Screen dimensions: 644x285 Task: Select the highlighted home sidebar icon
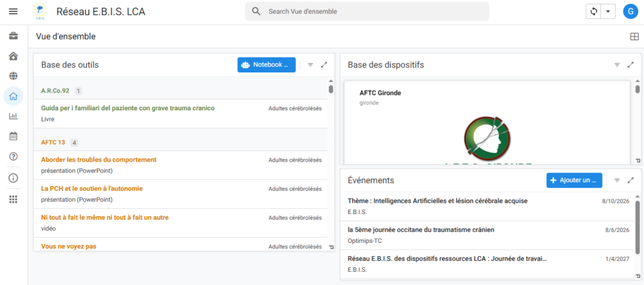click(13, 96)
